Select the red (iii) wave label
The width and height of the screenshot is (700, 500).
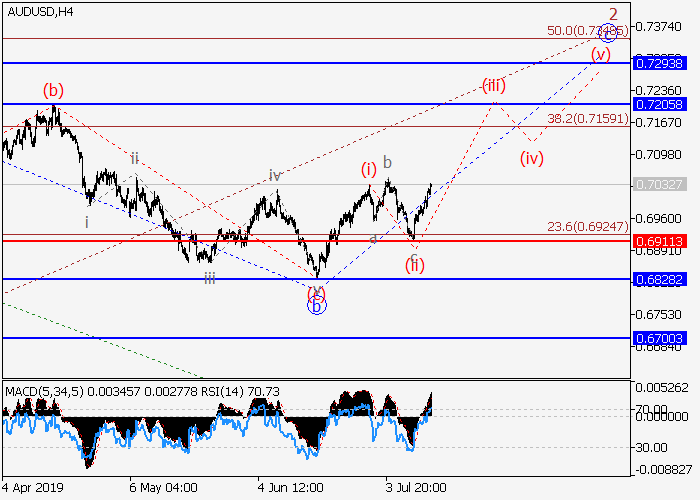click(493, 86)
